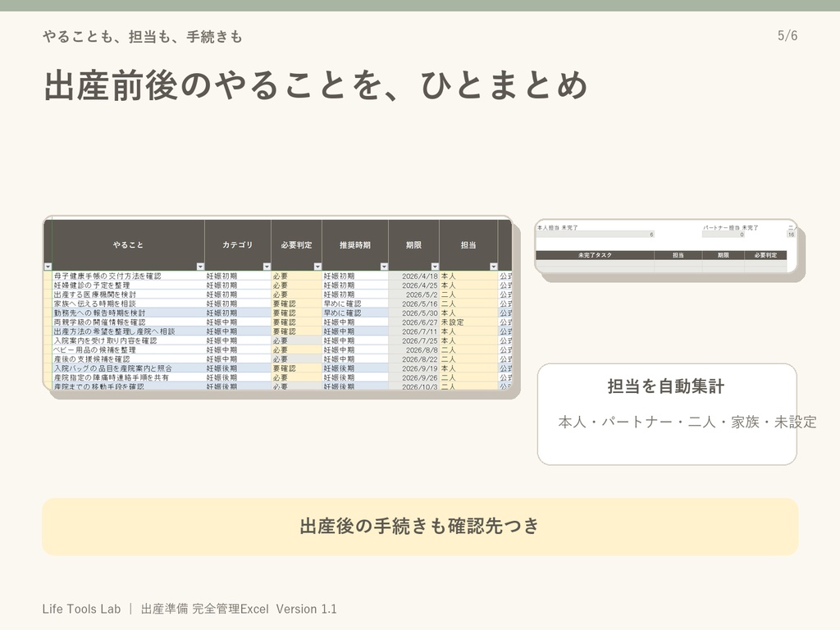Click the 両親学級の開催情報を確認 task cell

coord(128,322)
